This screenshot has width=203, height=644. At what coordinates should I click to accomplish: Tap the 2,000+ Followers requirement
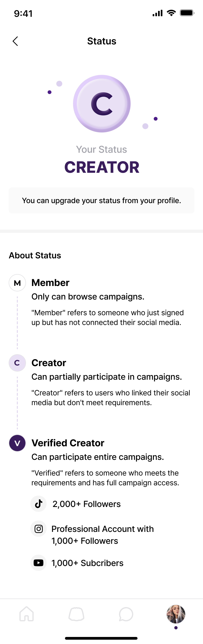pos(87,504)
